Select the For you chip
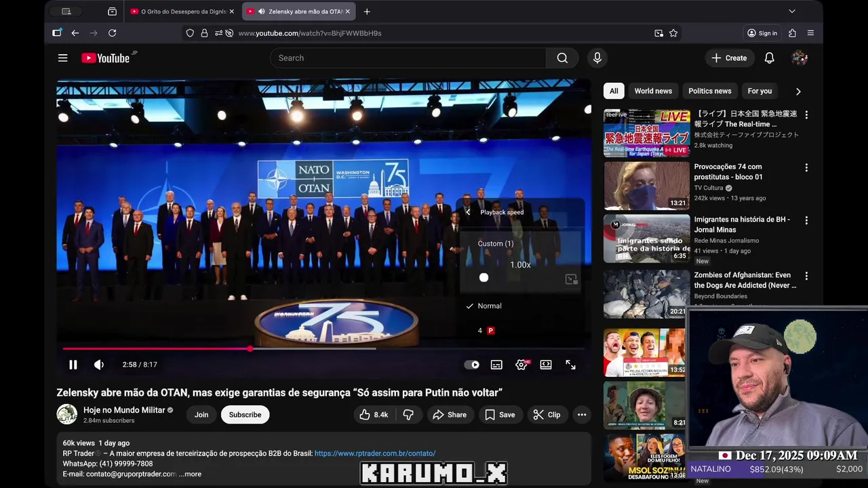The width and height of the screenshot is (868, 488). (x=759, y=91)
